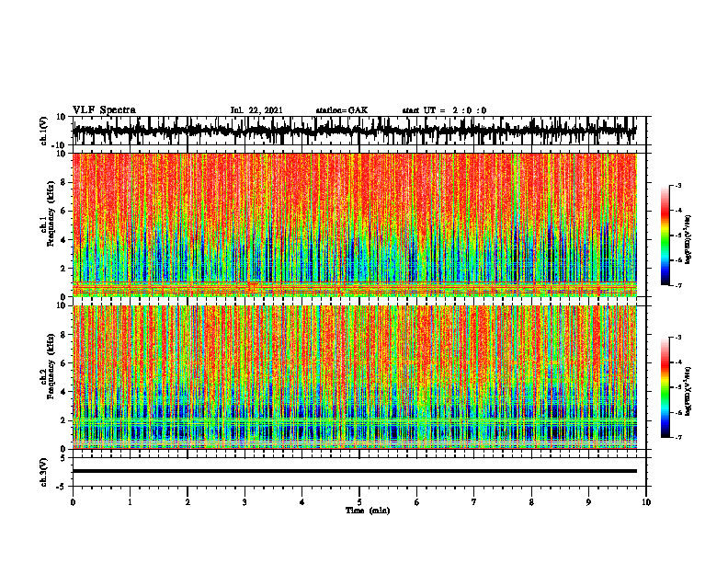Click the -5 label on ch.2 color scale

[678, 387]
